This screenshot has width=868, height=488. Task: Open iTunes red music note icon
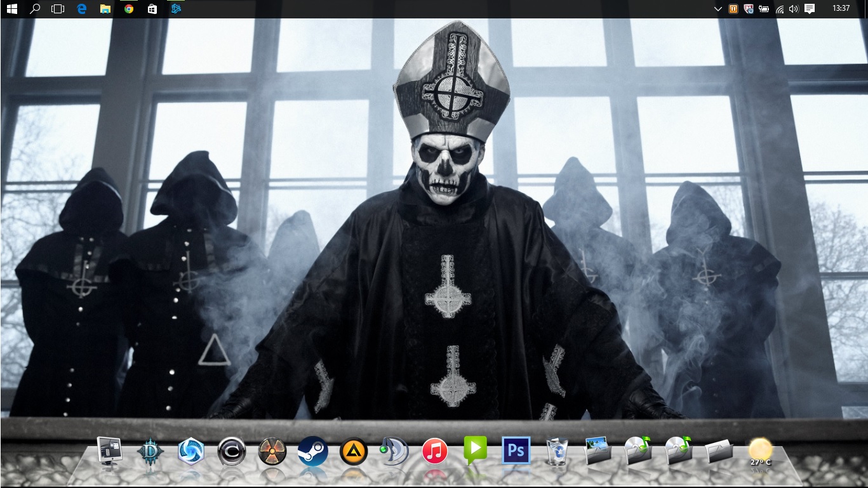pyautogui.click(x=435, y=451)
